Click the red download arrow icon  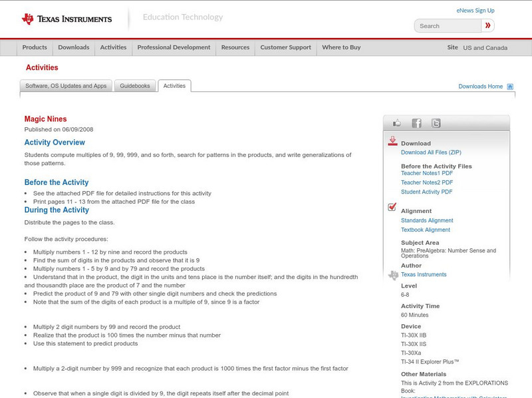pyautogui.click(x=392, y=141)
